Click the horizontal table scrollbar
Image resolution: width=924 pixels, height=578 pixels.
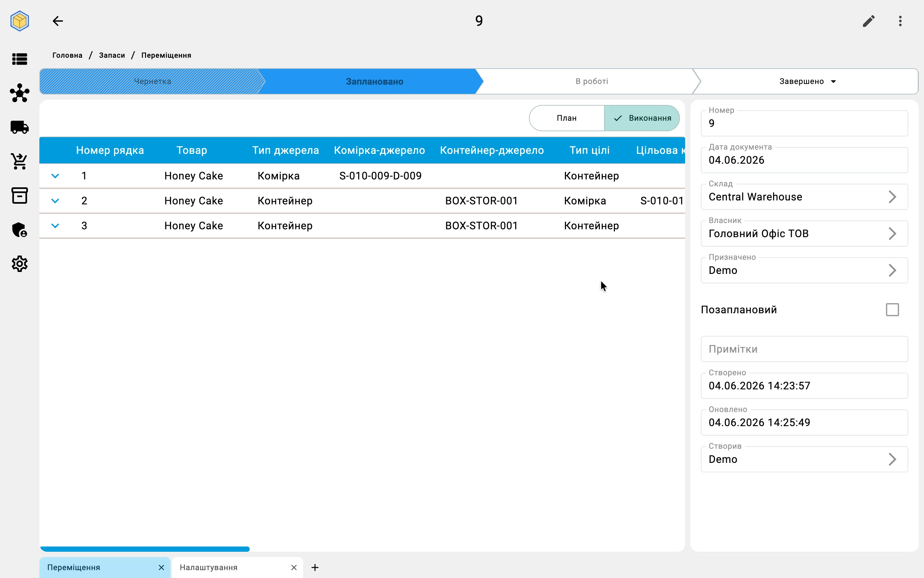[x=145, y=549]
